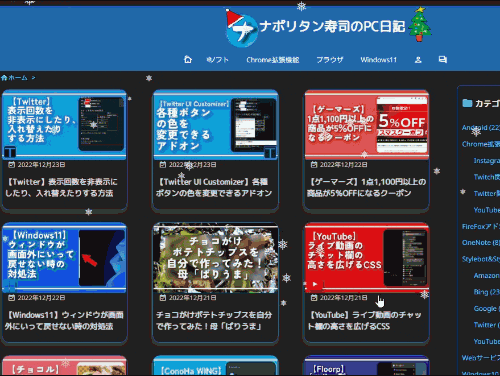Image resolution: width=500 pixels, height=376 pixels.
Task: Open Amazon subcategory in sidebar
Action: pos(487,276)
